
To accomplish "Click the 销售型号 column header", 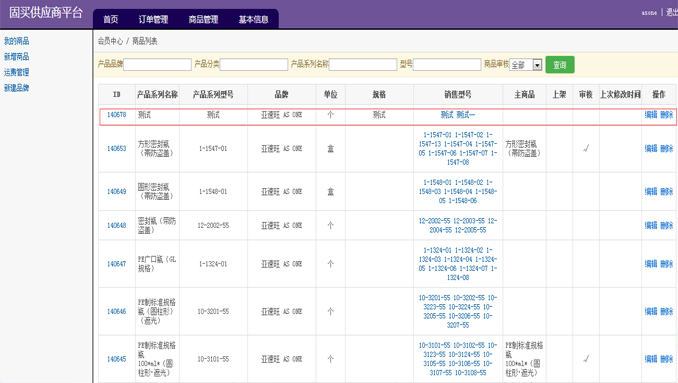I will [x=457, y=94].
